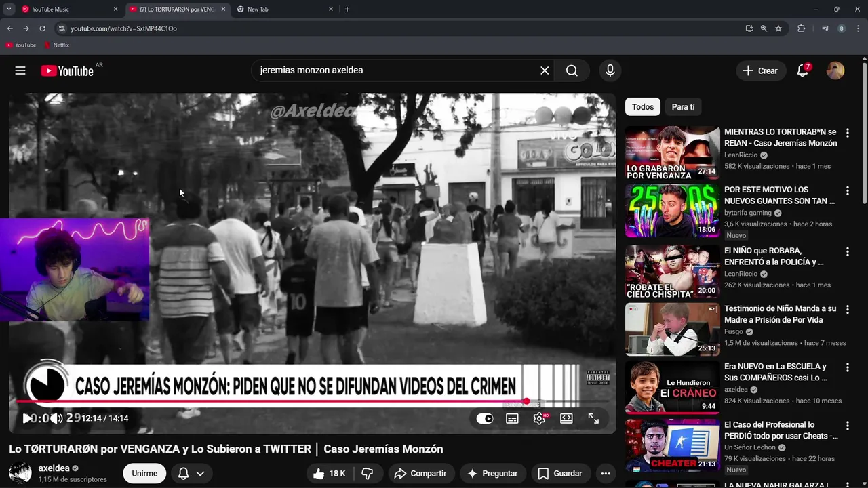Image resolution: width=868 pixels, height=488 pixels.
Task: Close the YouTube Music tab
Action: click(x=115, y=9)
